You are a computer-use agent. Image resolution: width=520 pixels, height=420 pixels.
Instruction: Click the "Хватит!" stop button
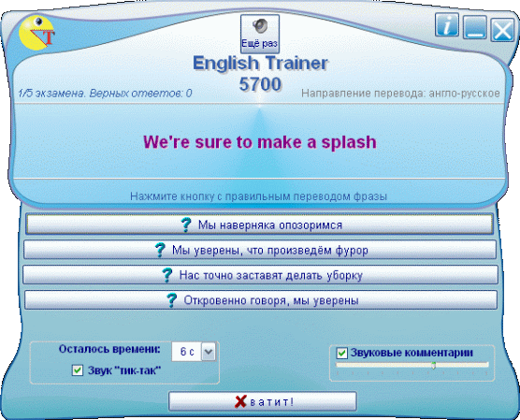262,401
